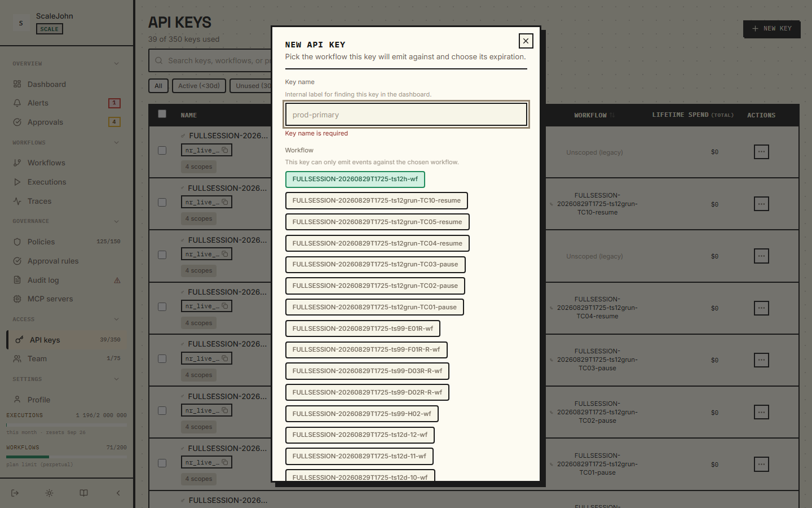Open Audit log page
The width and height of the screenshot is (812, 508).
click(67, 280)
